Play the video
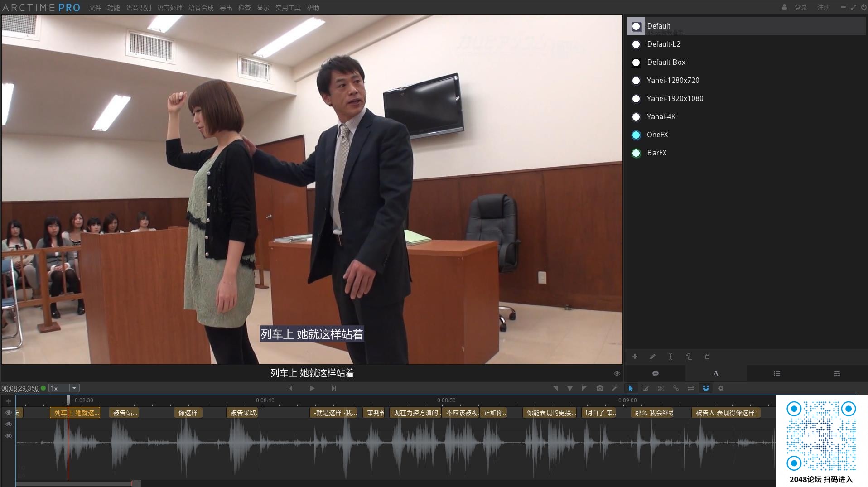 (x=312, y=388)
